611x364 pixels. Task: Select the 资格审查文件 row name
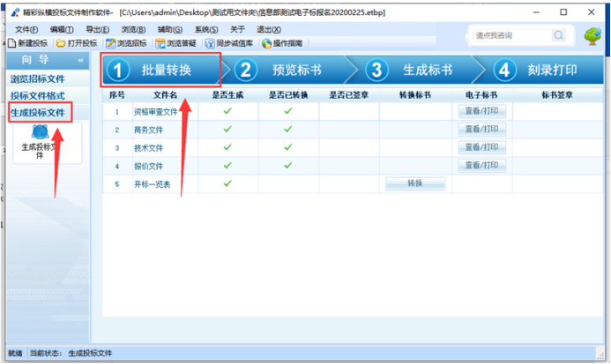coord(156,112)
